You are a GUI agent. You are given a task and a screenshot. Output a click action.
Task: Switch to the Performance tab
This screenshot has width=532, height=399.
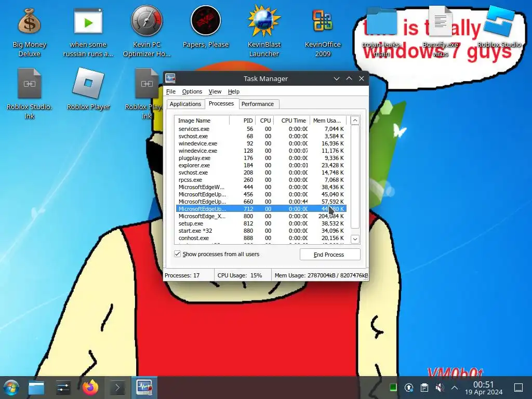tap(258, 104)
